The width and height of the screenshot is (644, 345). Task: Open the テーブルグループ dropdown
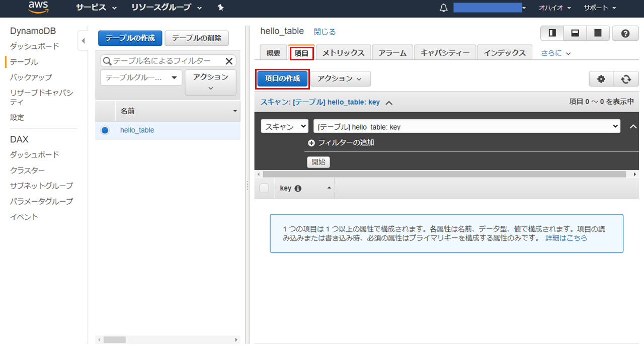coord(141,77)
